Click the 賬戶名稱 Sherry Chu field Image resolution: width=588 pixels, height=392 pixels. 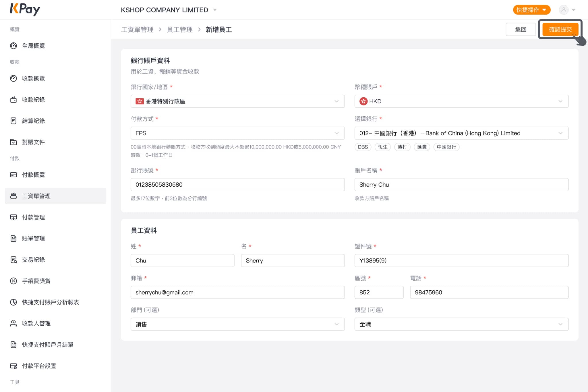point(461,185)
